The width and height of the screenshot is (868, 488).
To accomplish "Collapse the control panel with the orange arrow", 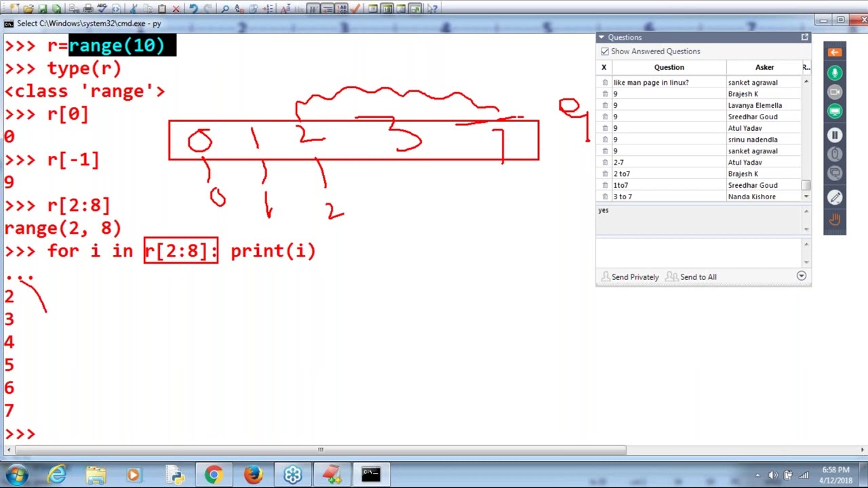I will tap(835, 52).
